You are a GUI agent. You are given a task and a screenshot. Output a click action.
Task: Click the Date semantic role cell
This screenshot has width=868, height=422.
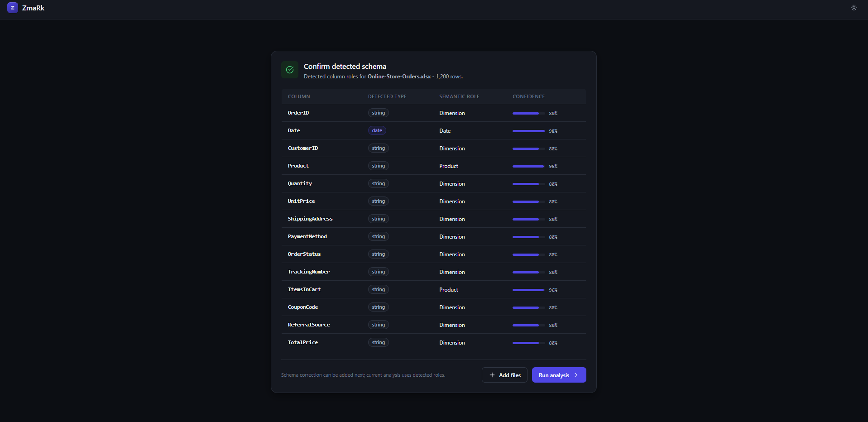coord(445,131)
